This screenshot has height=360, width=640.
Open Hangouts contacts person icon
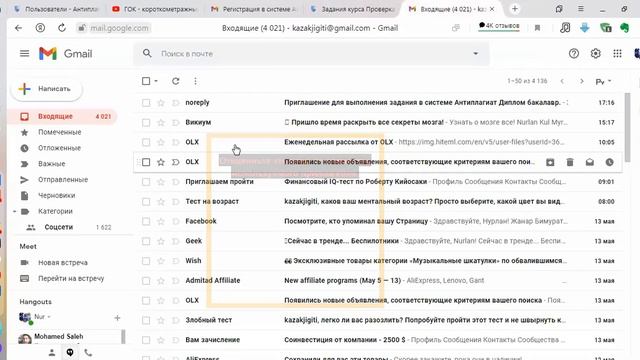pos(52,353)
